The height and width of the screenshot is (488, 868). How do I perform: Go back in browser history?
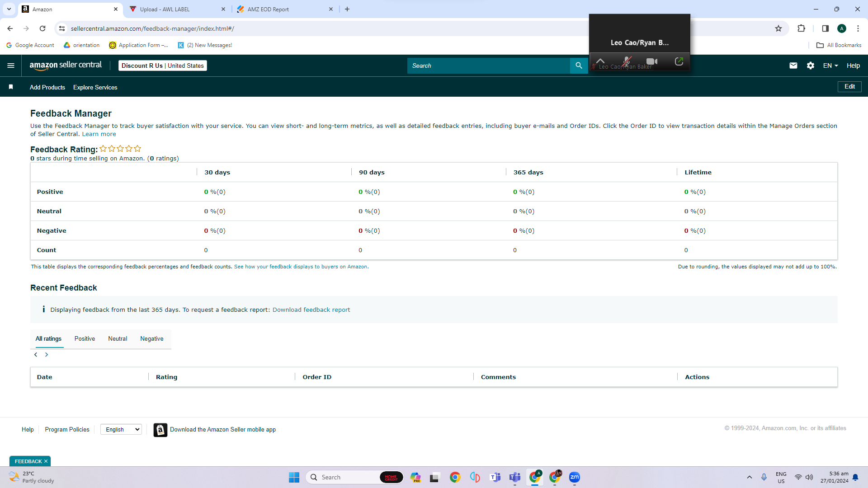click(10, 28)
